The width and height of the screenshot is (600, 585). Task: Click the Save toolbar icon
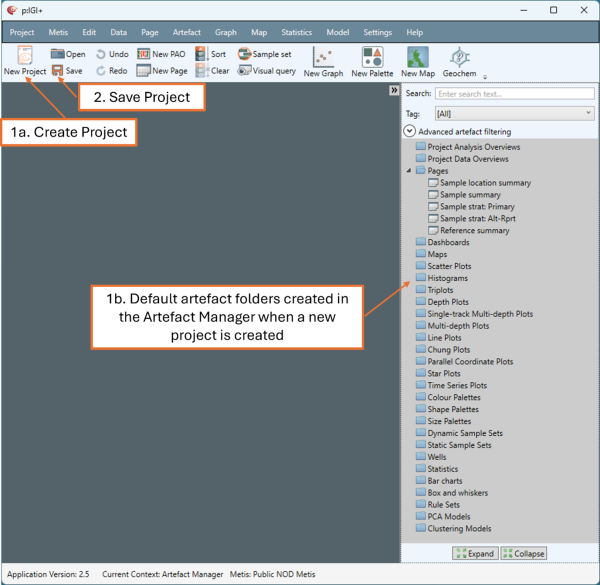click(67, 71)
